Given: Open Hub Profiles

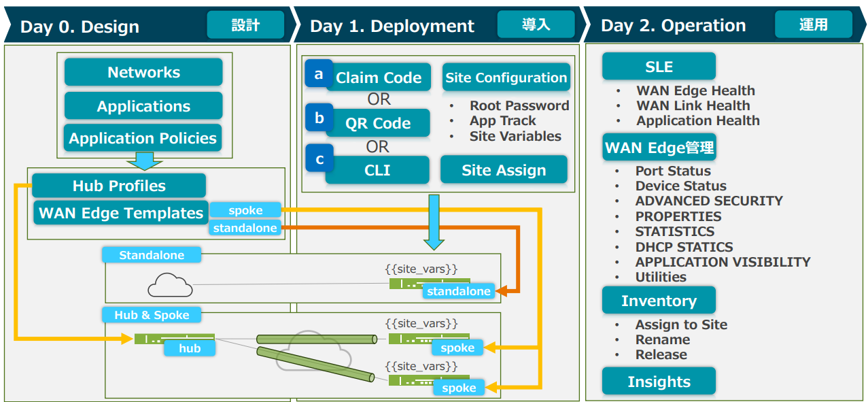Looking at the screenshot, I should pos(119,186).
